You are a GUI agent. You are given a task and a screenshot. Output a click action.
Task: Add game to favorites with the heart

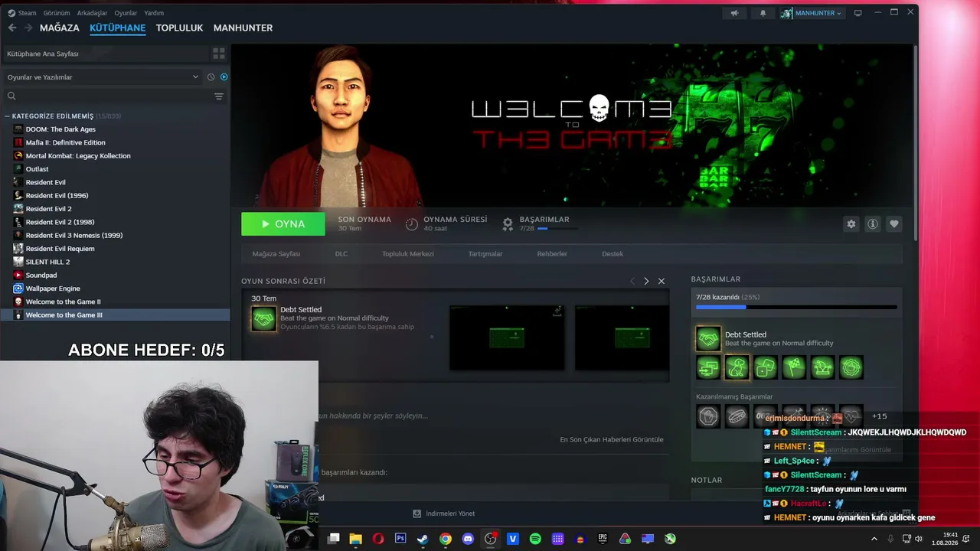(893, 224)
